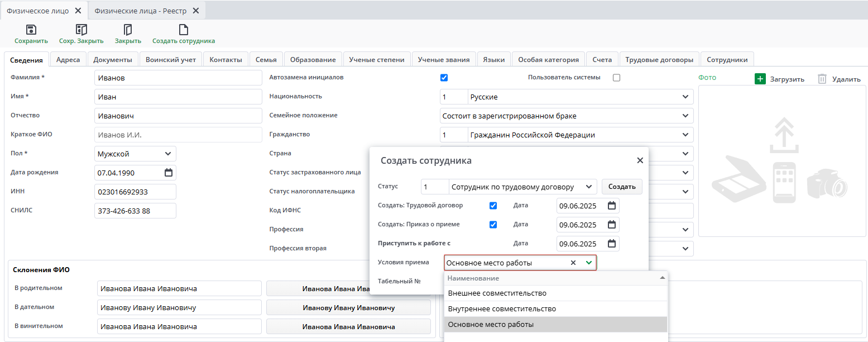The image size is (868, 342).
Task: Choose External part-time option from list
Action: [x=497, y=293]
